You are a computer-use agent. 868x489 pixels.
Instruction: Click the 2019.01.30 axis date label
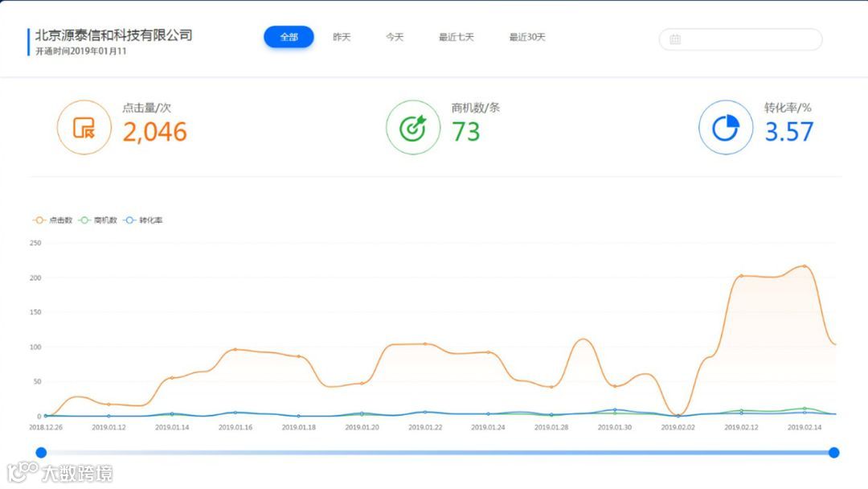pos(615,428)
